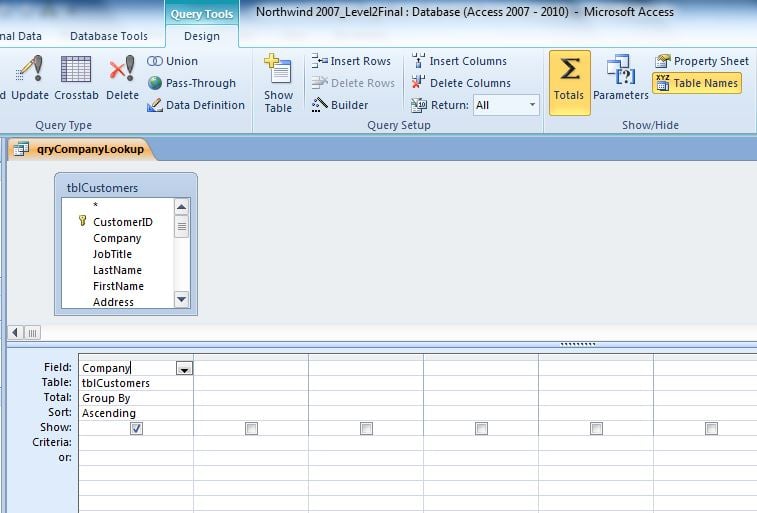Open the Show Table dialog

coord(278,83)
